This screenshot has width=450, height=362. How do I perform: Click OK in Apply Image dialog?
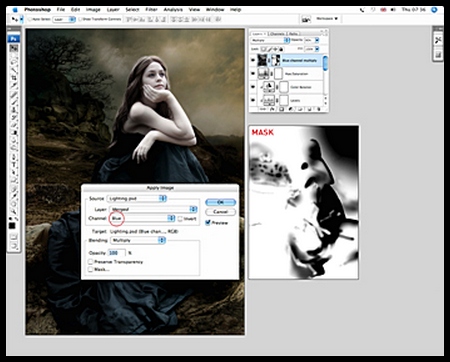coord(220,202)
